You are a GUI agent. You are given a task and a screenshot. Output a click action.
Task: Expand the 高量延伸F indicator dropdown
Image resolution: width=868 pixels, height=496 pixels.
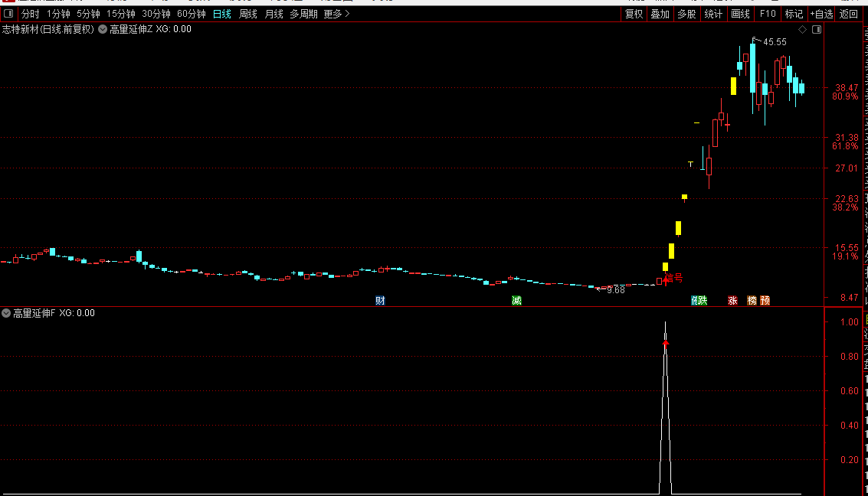tap(6, 313)
